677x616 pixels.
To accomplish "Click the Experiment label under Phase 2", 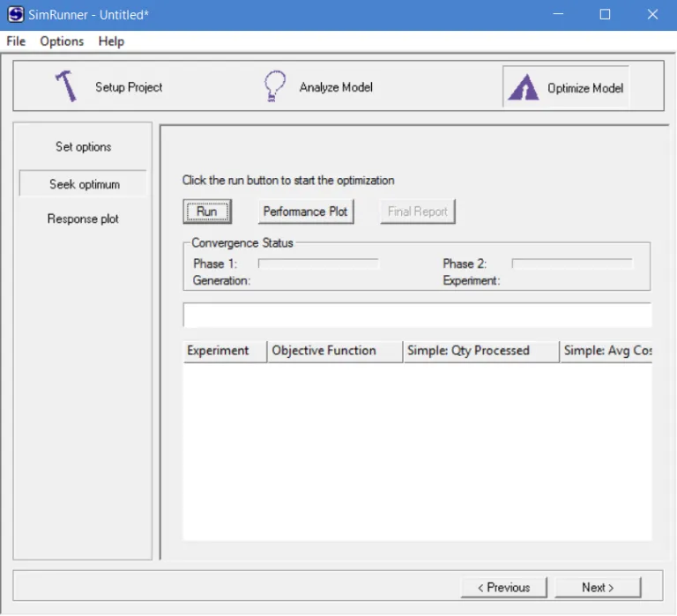I will click(471, 280).
